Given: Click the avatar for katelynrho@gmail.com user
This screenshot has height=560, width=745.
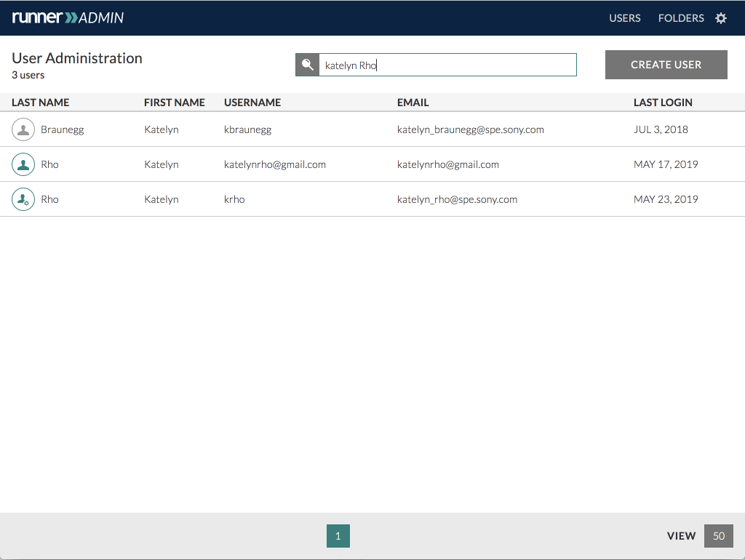Looking at the screenshot, I should tap(23, 164).
